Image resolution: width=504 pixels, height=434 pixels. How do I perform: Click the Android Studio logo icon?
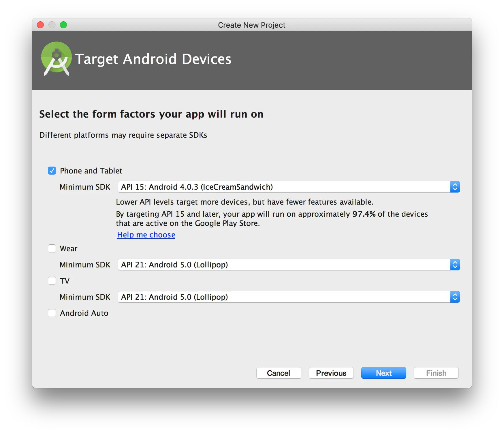(56, 59)
